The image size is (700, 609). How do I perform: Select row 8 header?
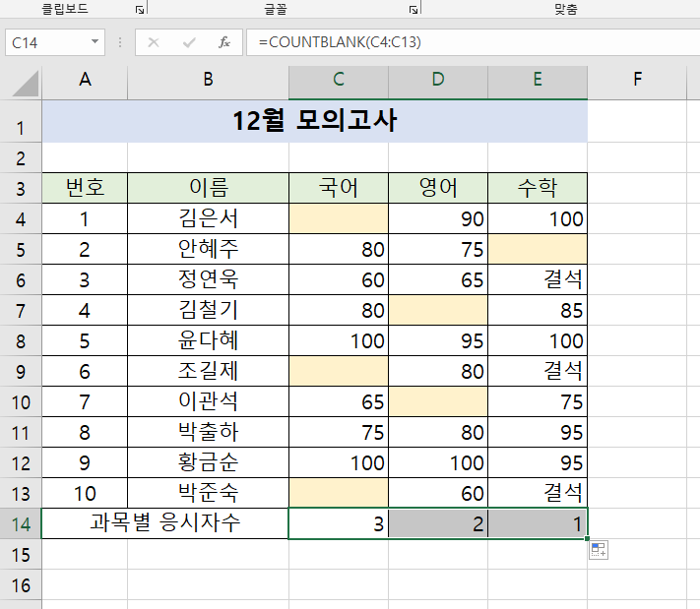pos(21,340)
